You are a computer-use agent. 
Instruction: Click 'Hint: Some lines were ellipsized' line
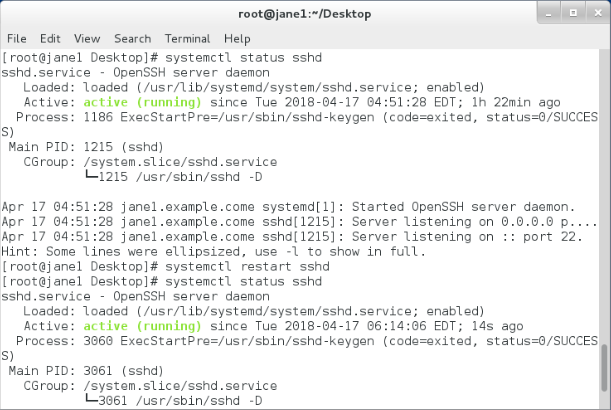click(213, 252)
